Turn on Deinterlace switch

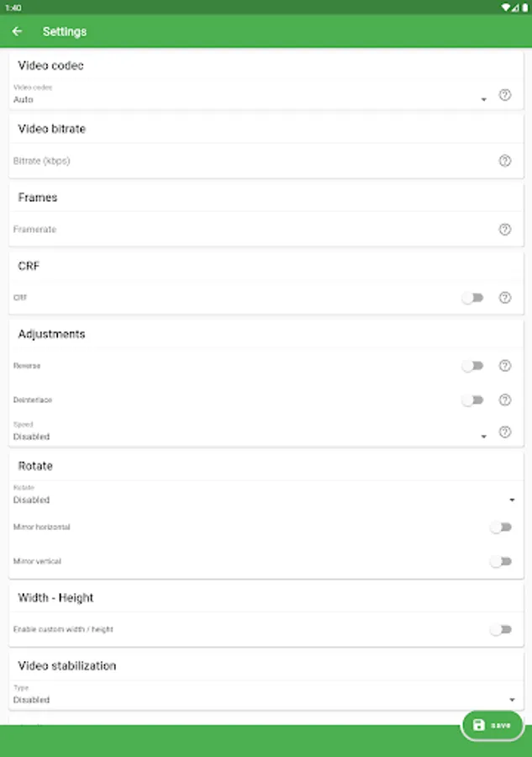tap(473, 400)
